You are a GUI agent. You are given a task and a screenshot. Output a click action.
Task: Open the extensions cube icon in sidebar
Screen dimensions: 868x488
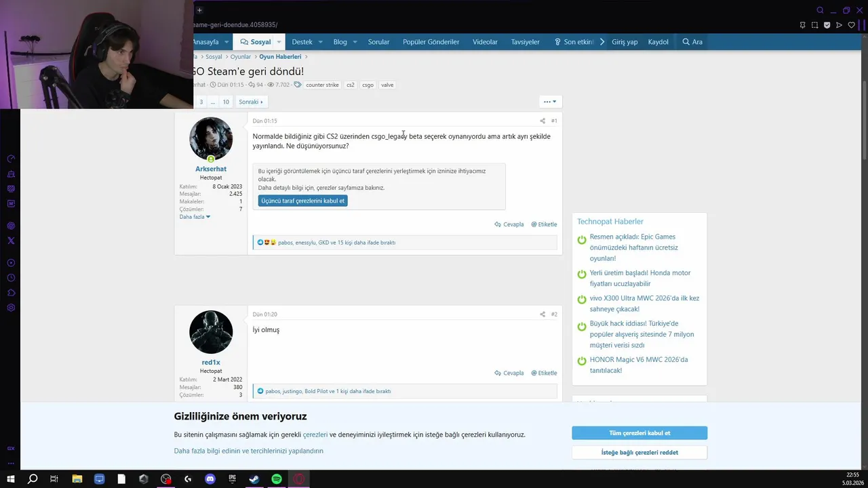pyautogui.click(x=11, y=293)
